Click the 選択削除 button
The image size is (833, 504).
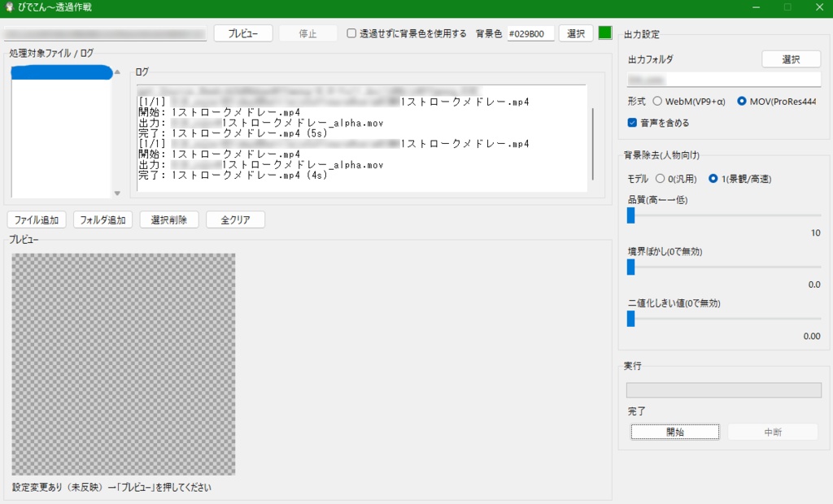click(x=169, y=219)
